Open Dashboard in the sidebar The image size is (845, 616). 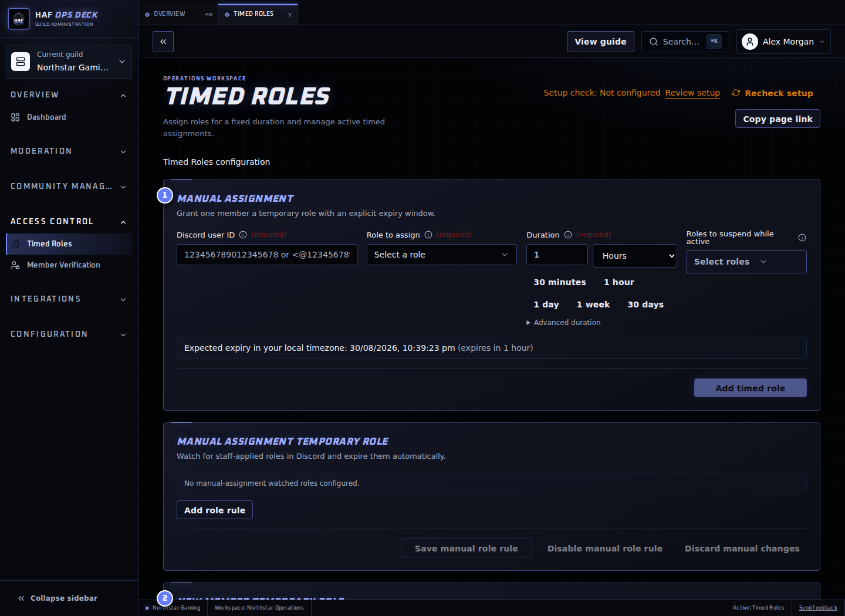[69, 117]
